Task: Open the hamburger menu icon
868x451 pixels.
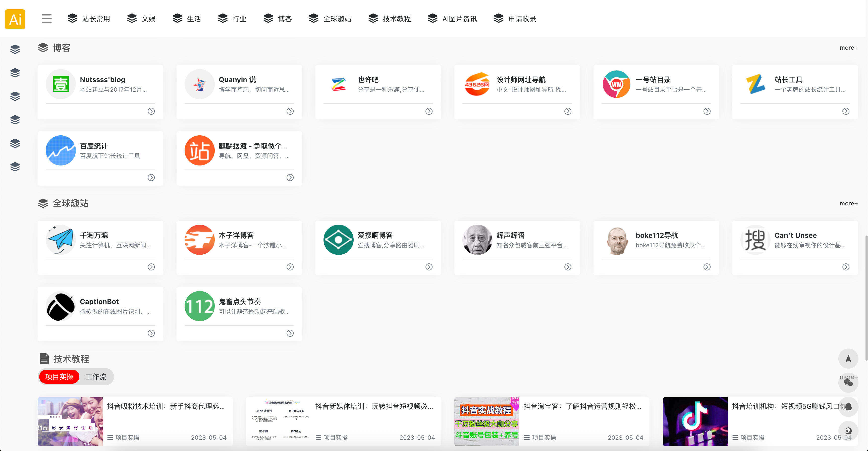Action: [46, 19]
